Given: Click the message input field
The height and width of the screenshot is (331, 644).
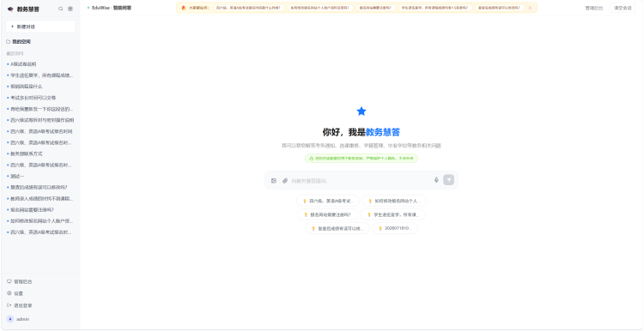Looking at the screenshot, I should 361,180.
